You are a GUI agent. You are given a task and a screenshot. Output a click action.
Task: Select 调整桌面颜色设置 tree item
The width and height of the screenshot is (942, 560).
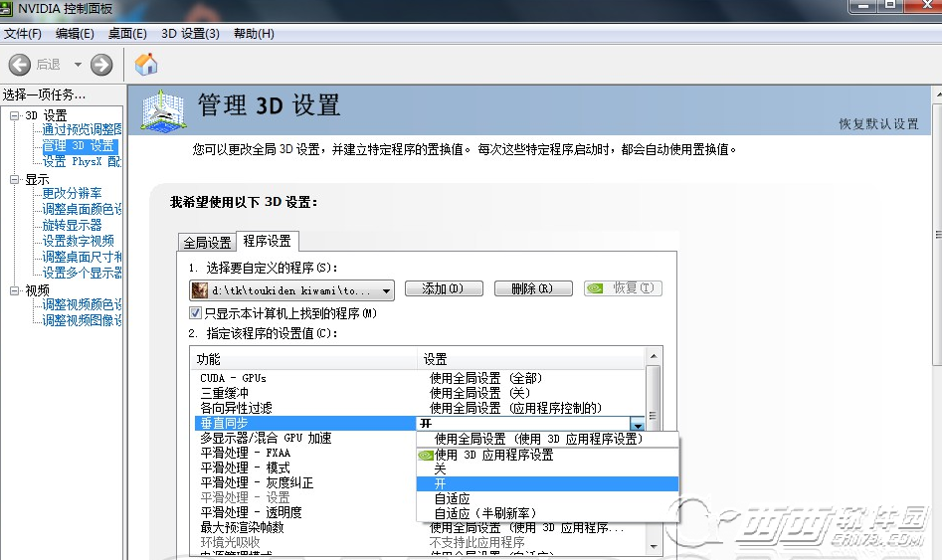point(82,209)
